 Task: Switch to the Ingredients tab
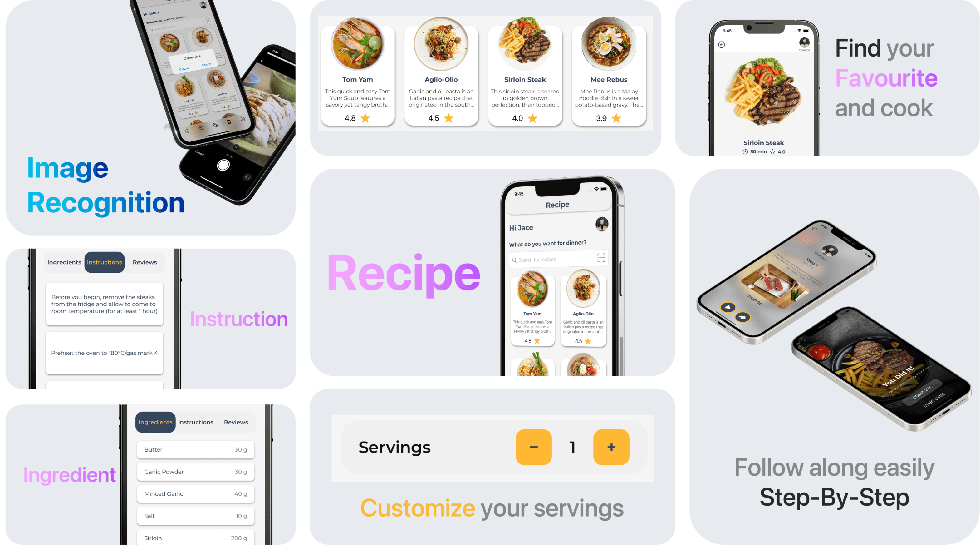64,262
